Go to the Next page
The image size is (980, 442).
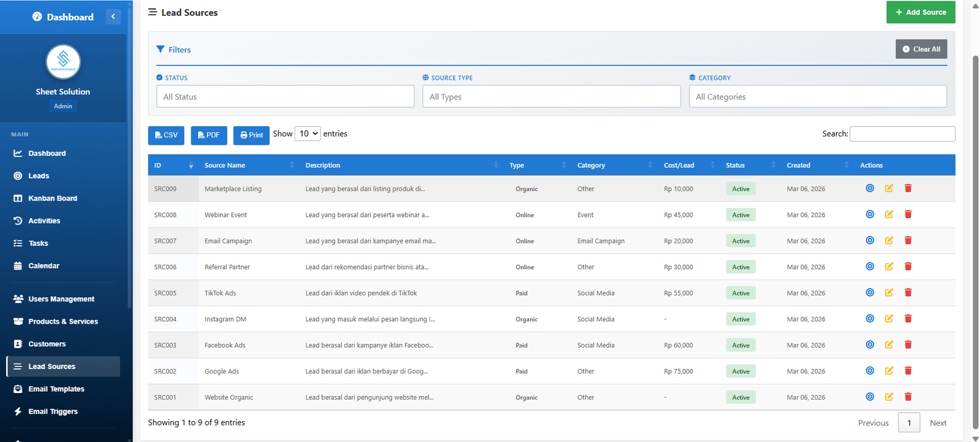[x=938, y=423]
